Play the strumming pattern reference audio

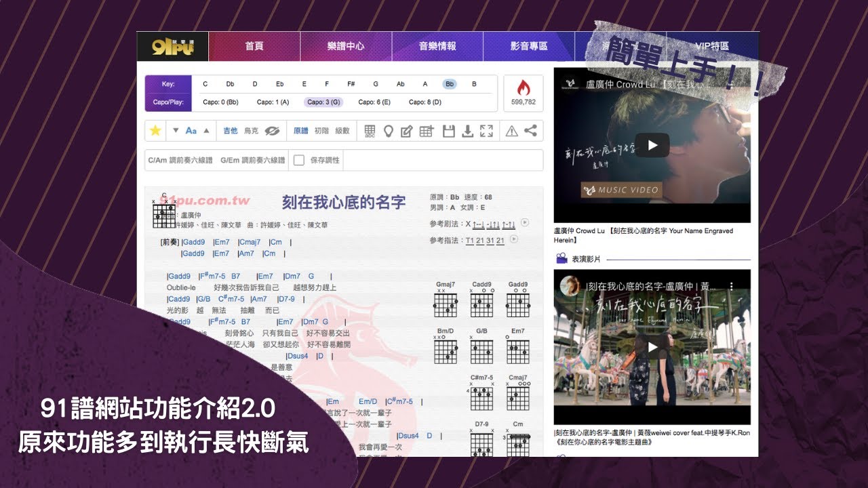(x=525, y=223)
